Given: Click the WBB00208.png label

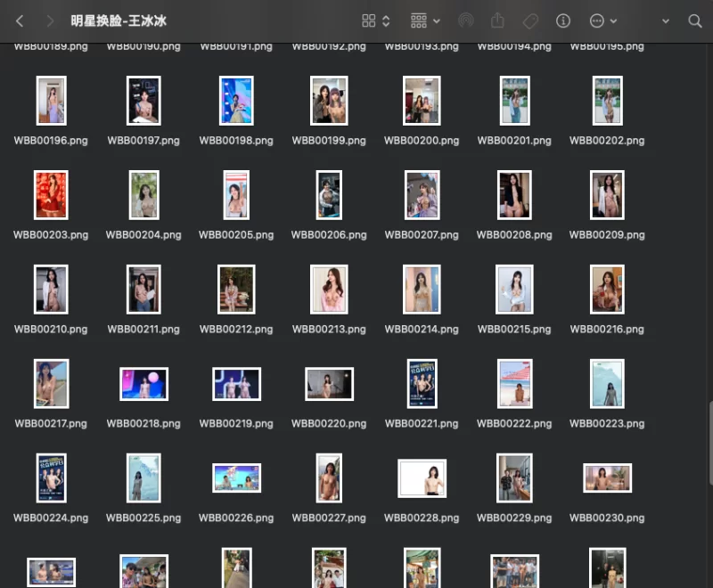Looking at the screenshot, I should click(514, 235).
